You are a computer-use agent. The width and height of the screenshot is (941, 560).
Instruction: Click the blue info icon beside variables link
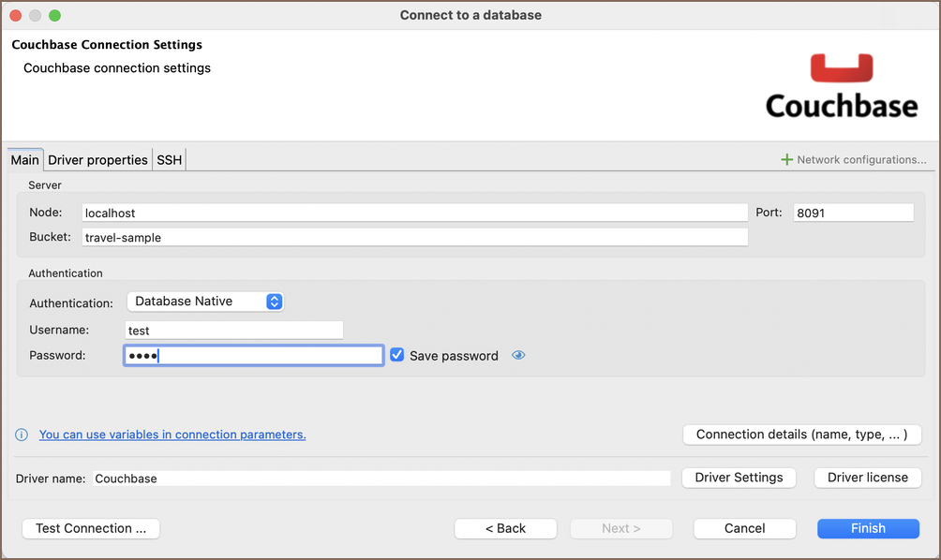[x=22, y=435]
